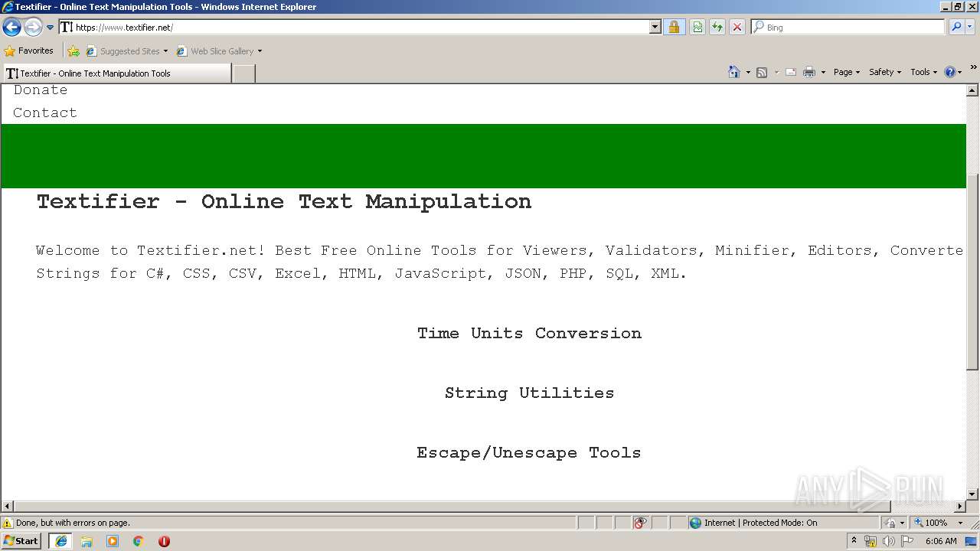Click the Show Desktop button
This screenshot has height=551, width=980.
972,541
